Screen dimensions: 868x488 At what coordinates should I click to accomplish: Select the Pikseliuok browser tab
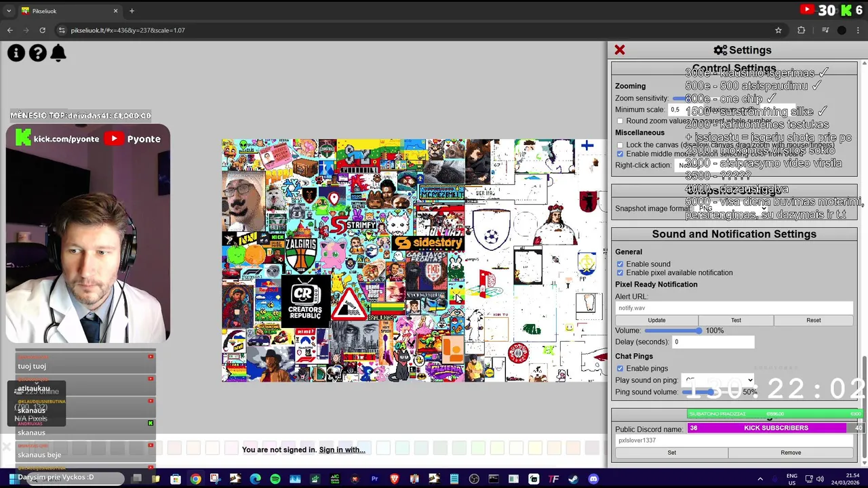click(x=68, y=11)
